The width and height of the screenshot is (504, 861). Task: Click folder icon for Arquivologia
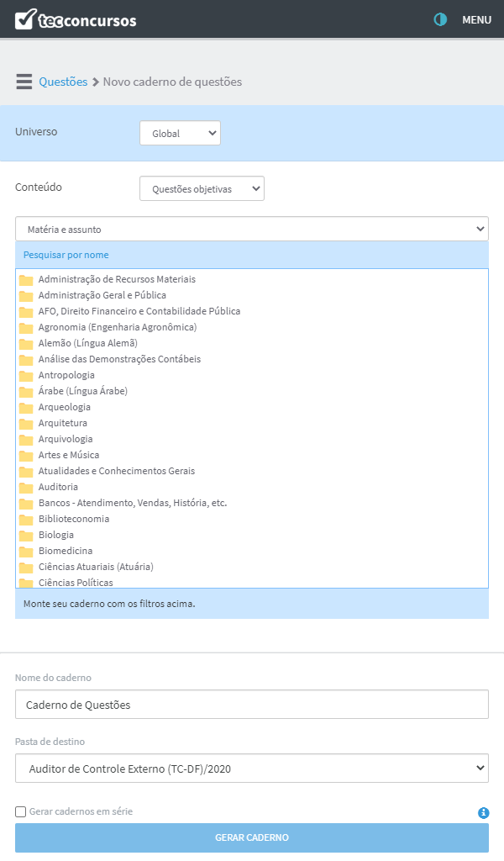[x=26, y=439]
